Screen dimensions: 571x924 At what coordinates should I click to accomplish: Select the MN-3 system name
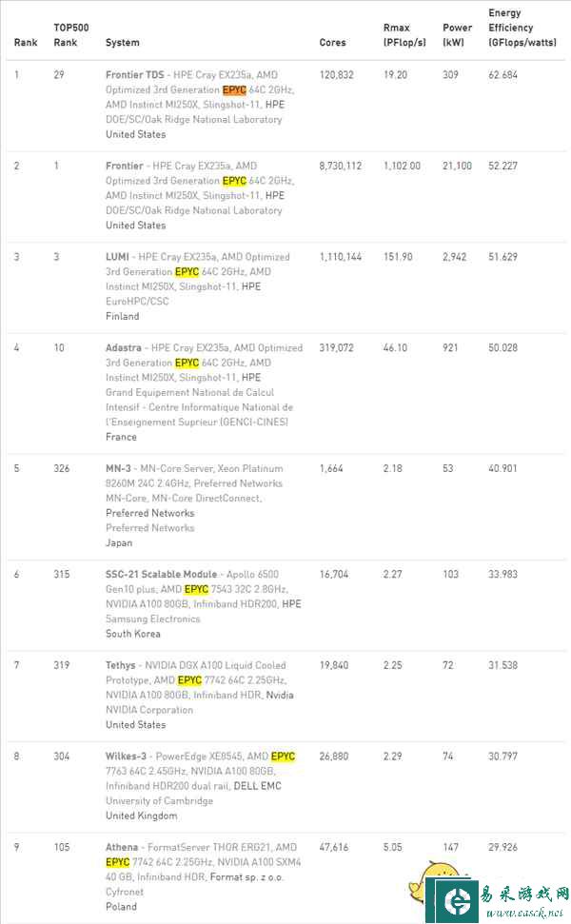tap(119, 469)
